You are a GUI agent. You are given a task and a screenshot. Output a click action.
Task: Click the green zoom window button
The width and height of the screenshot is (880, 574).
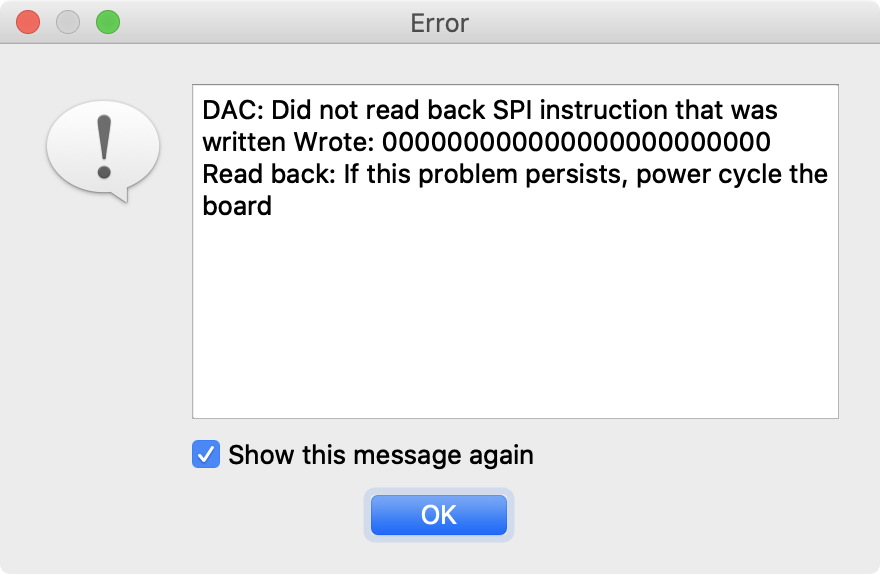coord(107,22)
